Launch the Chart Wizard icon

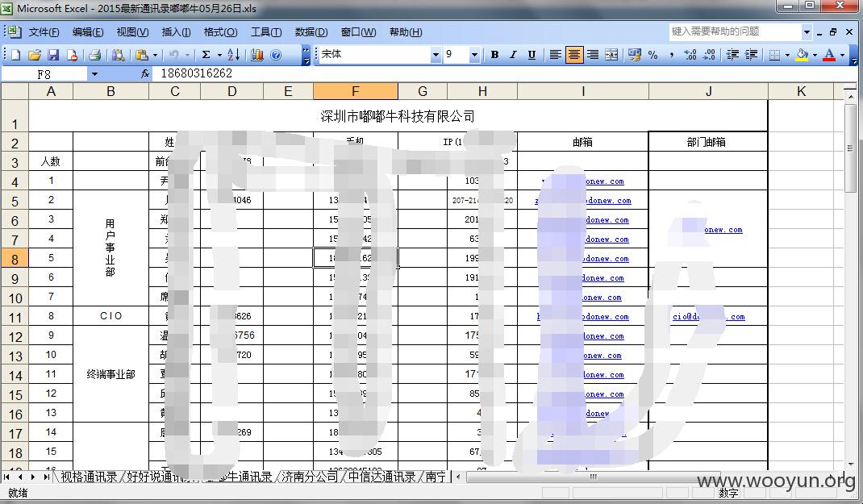[x=257, y=55]
